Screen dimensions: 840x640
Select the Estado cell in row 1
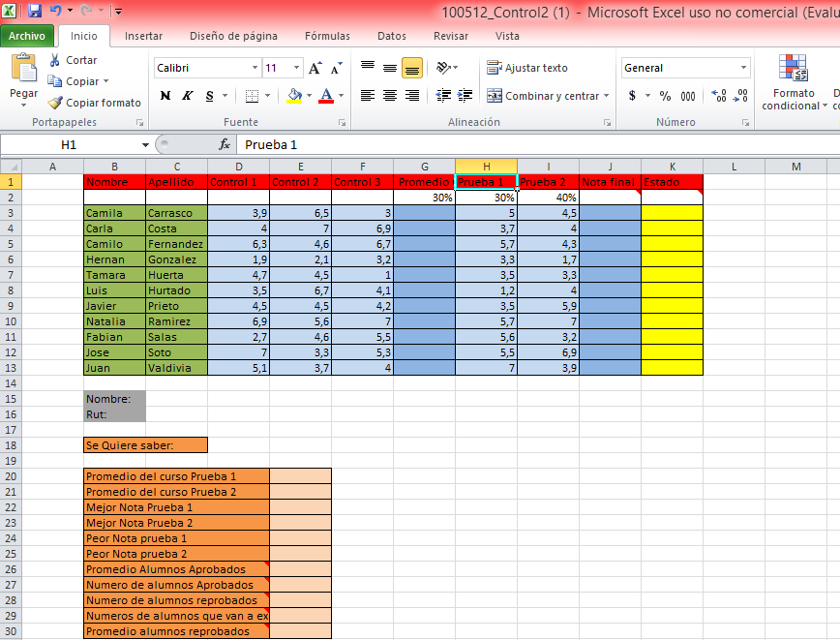[672, 182]
